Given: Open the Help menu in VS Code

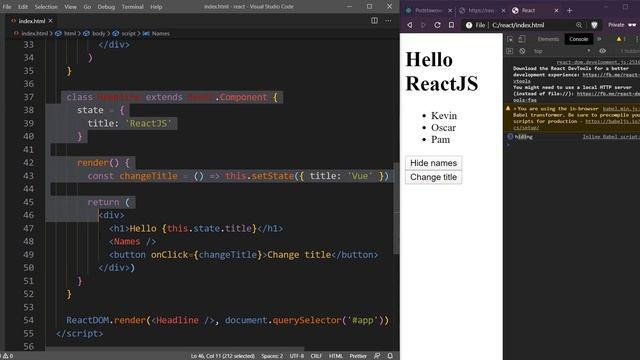Looking at the screenshot, I should (156, 7).
